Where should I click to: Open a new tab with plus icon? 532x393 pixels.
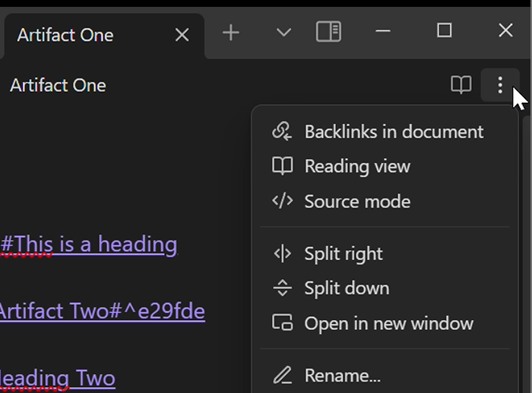coord(231,33)
